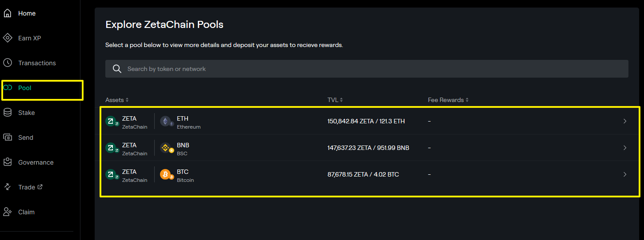The height and width of the screenshot is (240, 644).
Task: Click ZETA icon in the BTC row
Action: coord(112,175)
